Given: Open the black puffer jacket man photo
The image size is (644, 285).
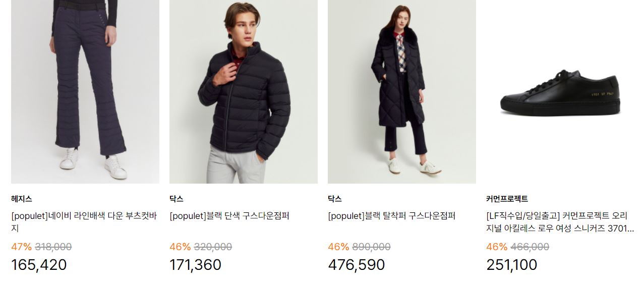Looking at the screenshot, I should [x=244, y=91].
